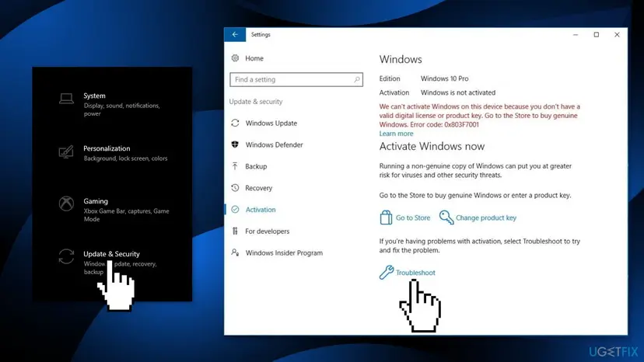Click the 'Windows' heading
The height and width of the screenshot is (362, 644).
point(401,59)
